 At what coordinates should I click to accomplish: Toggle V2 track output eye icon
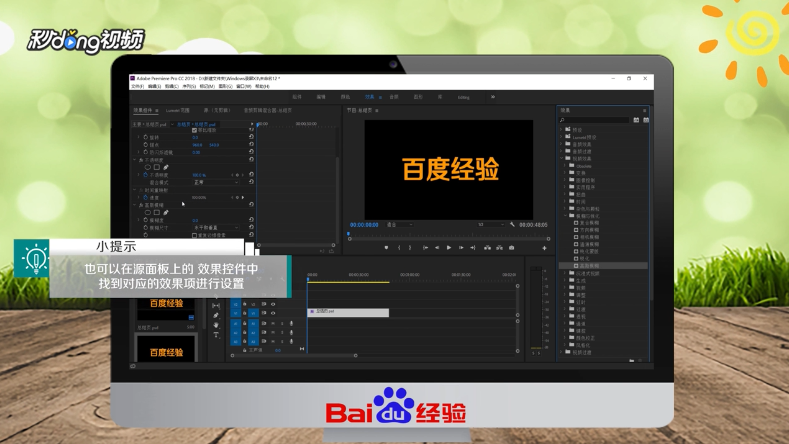pyautogui.click(x=273, y=304)
